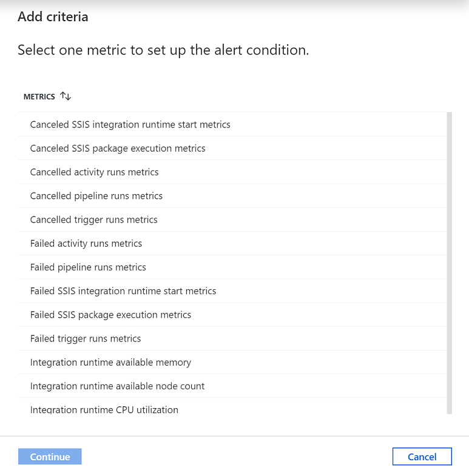Click the Add criteria heading
This screenshot has height=476, width=469.
[x=53, y=16]
